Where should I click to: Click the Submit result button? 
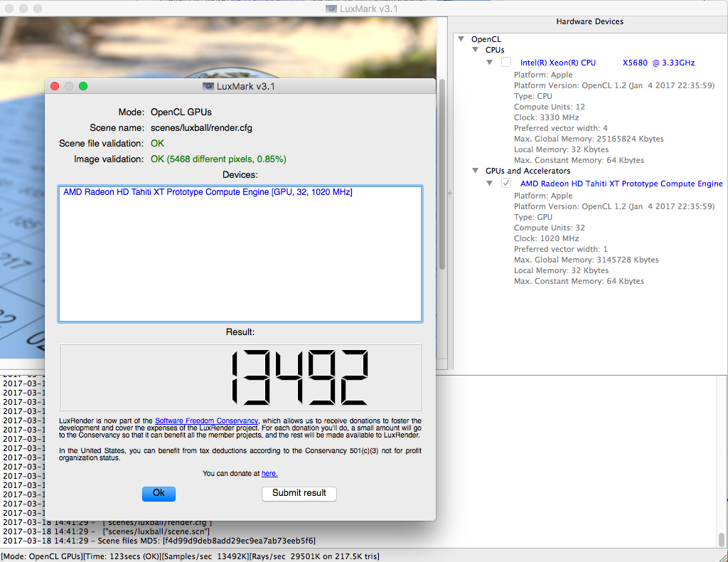pos(299,493)
